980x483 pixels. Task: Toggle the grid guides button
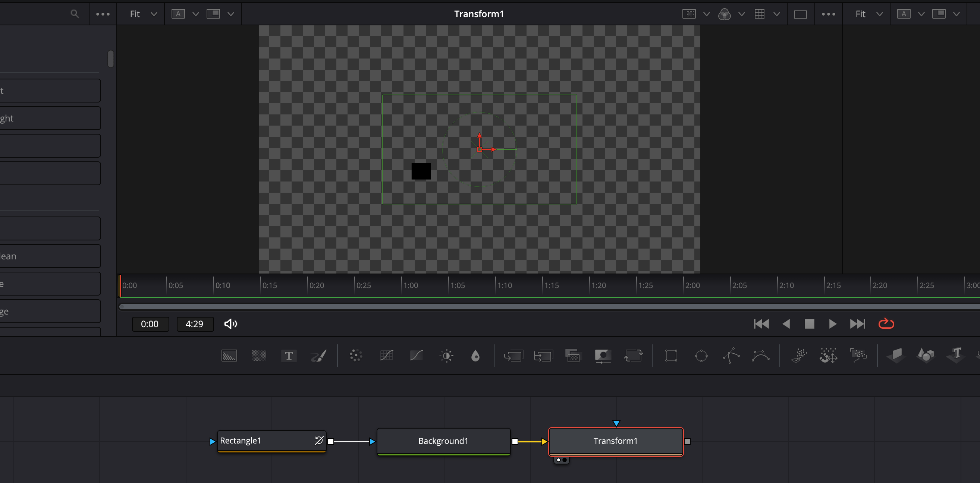point(760,14)
